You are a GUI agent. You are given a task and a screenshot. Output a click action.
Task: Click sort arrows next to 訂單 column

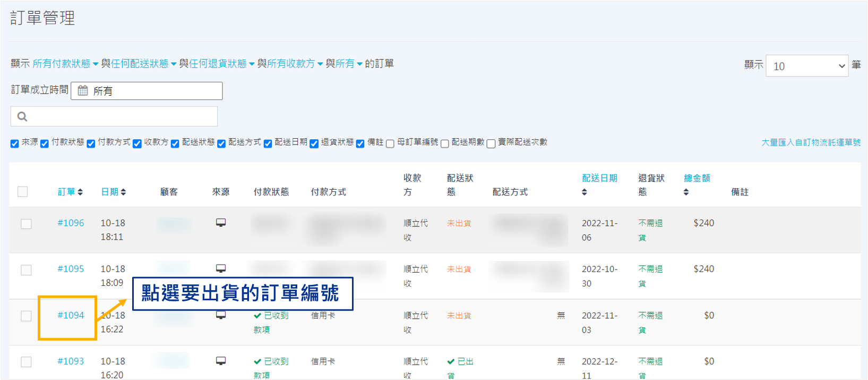pos(80,192)
